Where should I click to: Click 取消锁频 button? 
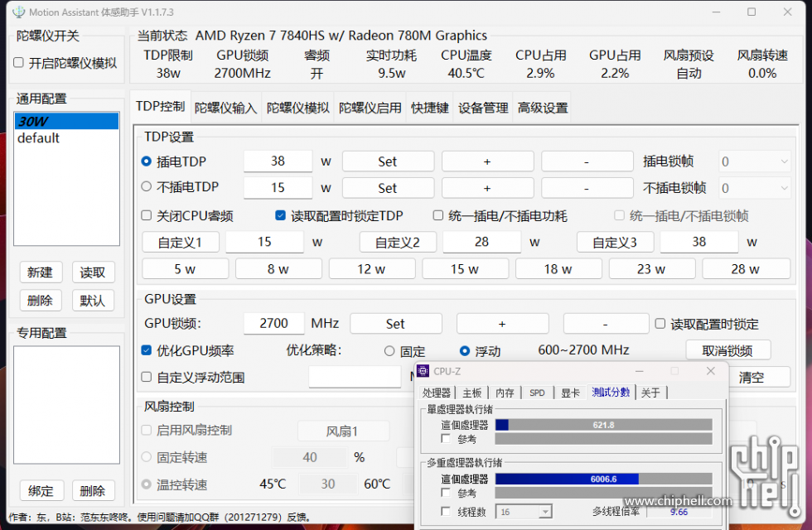(727, 350)
